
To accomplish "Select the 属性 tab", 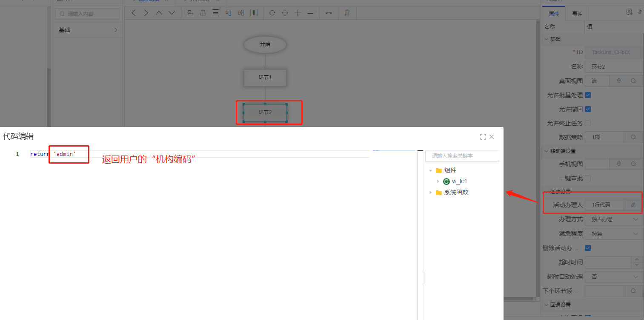I will [554, 14].
